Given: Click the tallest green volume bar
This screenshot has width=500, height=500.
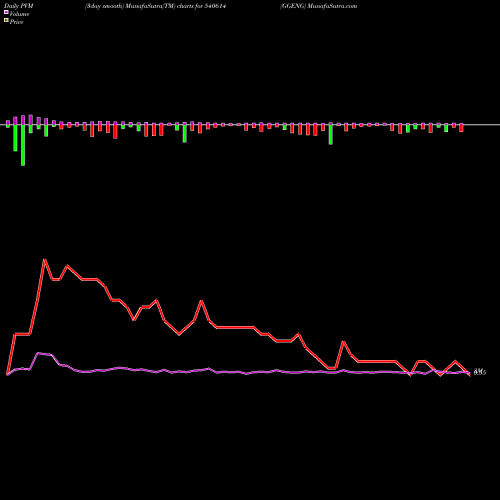Looking at the screenshot, I should click(23, 145).
